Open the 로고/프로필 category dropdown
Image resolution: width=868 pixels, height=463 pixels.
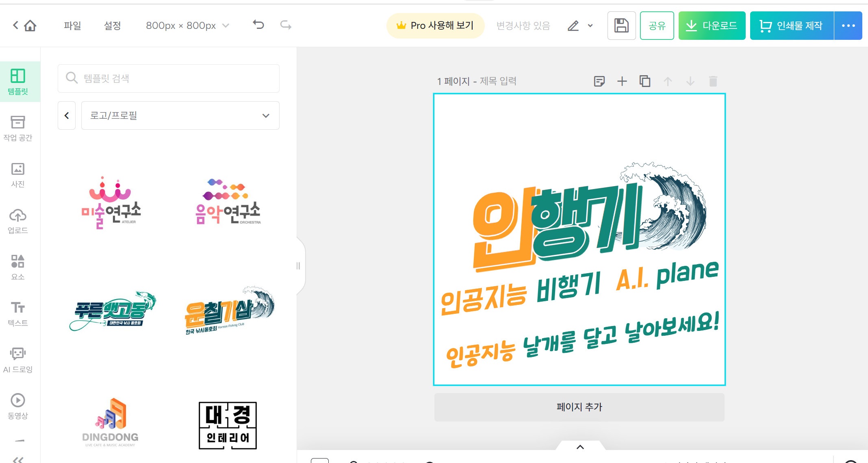point(180,115)
